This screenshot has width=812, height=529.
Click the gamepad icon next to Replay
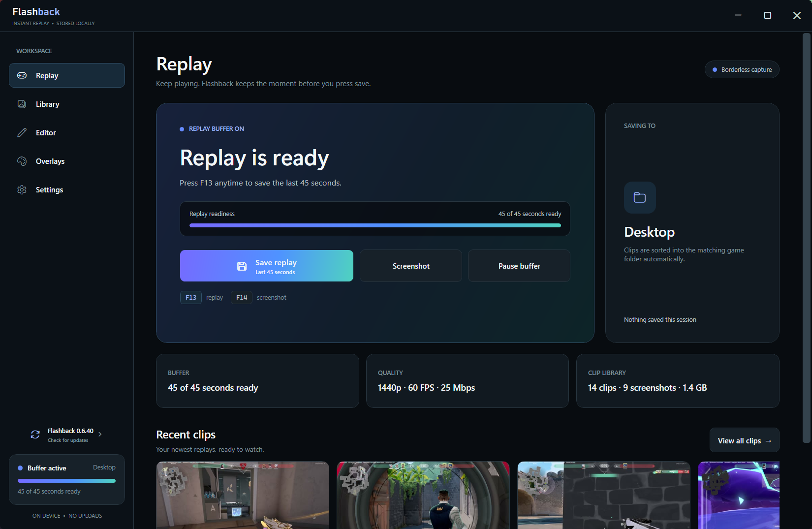(x=22, y=75)
